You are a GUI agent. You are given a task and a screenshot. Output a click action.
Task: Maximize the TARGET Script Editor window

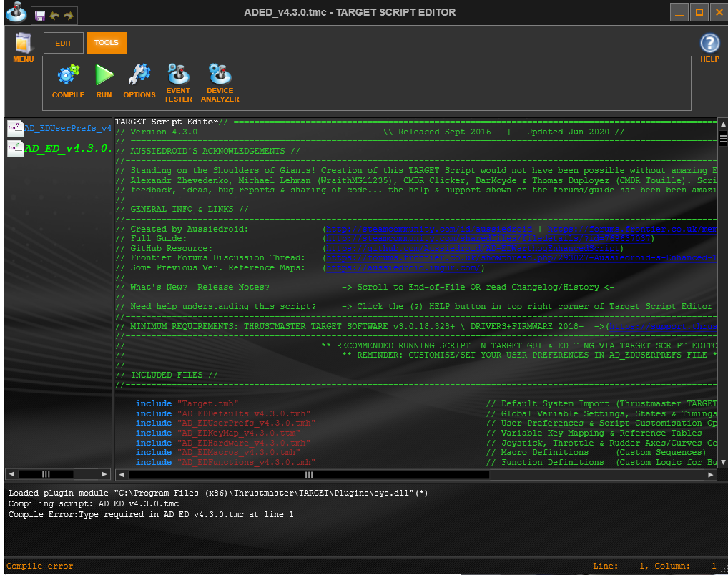[x=699, y=13]
